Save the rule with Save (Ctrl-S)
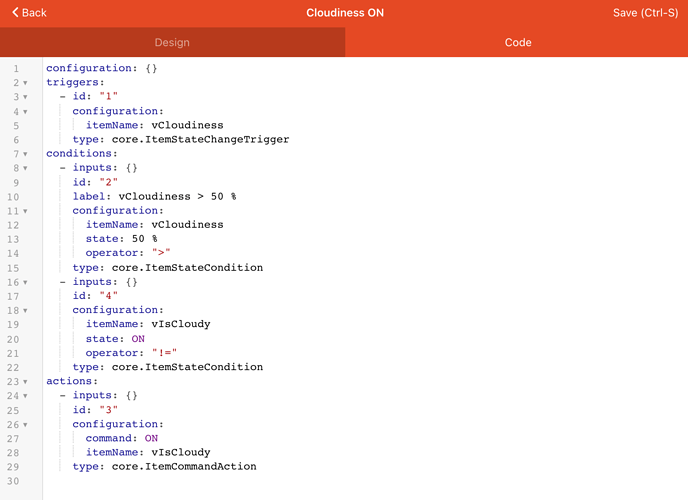Screen dimensions: 688x500 (x=645, y=13)
